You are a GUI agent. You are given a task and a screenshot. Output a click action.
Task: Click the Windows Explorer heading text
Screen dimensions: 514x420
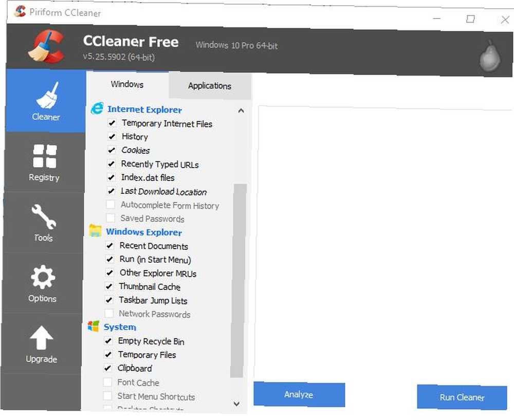[x=144, y=232]
